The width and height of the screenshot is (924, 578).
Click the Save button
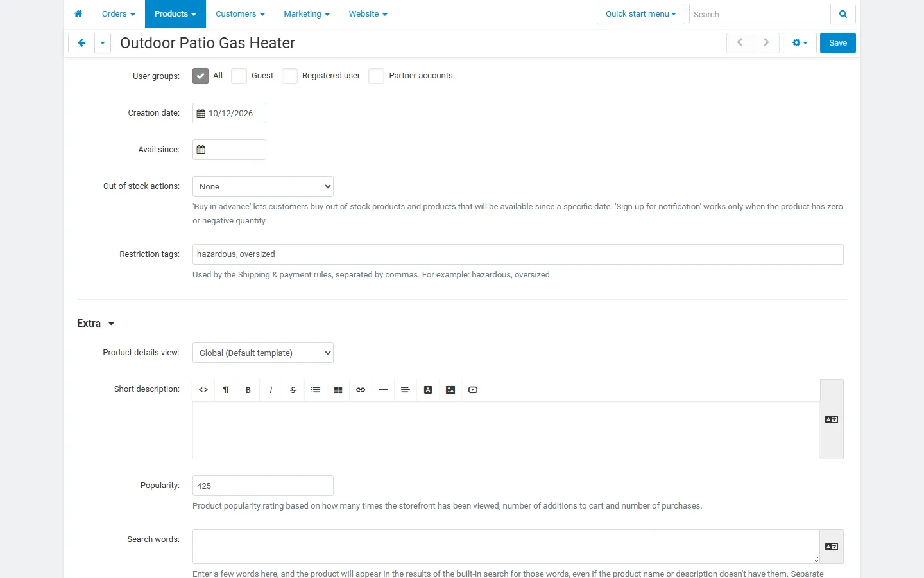[838, 43]
